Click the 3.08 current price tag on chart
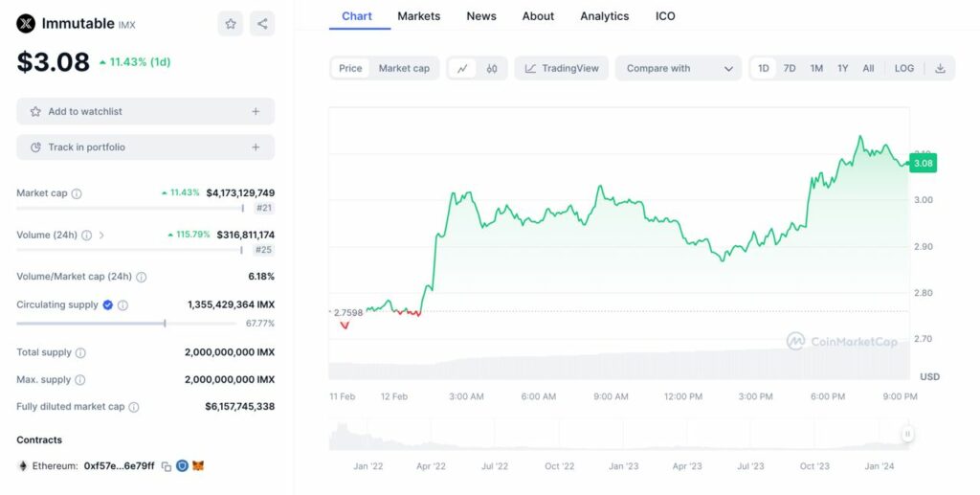 [x=924, y=163]
